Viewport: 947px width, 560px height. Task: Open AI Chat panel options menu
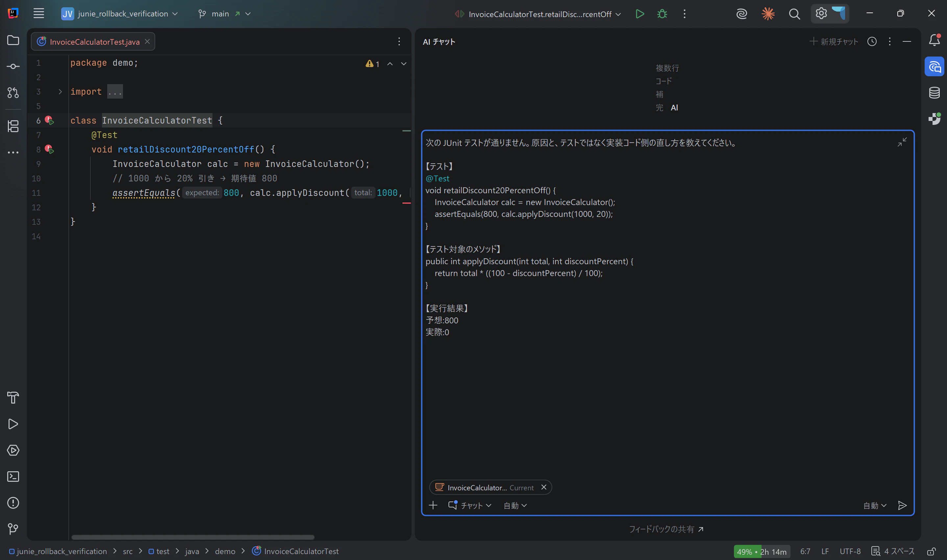tap(890, 41)
